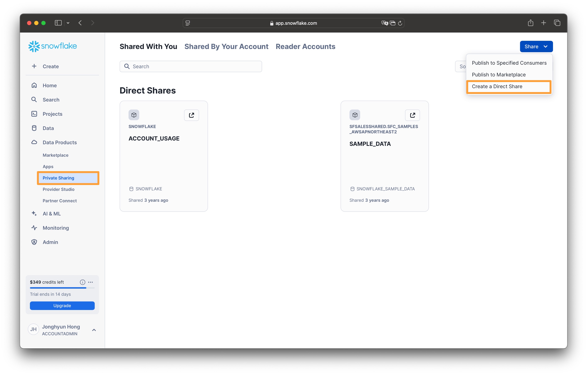Open SAMPLE_DATA share external link icon
588x375 pixels.
coord(412,115)
